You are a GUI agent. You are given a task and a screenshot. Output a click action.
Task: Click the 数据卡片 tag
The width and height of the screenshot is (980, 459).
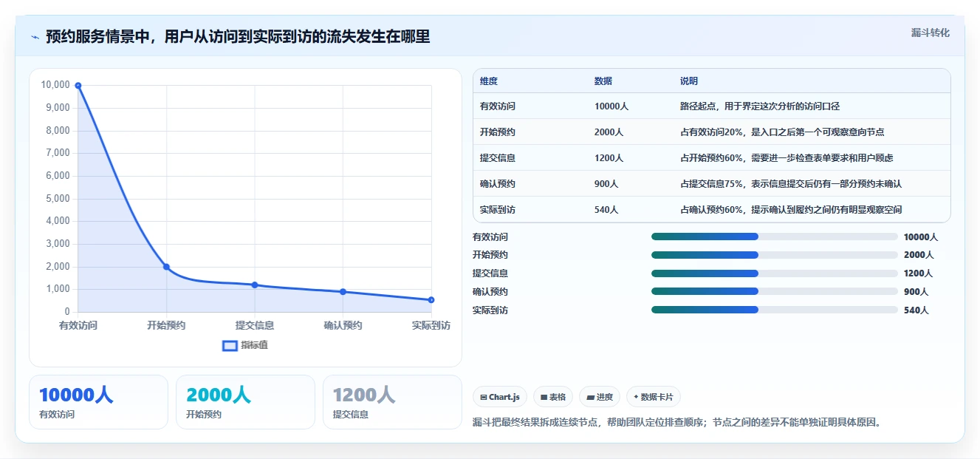(x=654, y=397)
